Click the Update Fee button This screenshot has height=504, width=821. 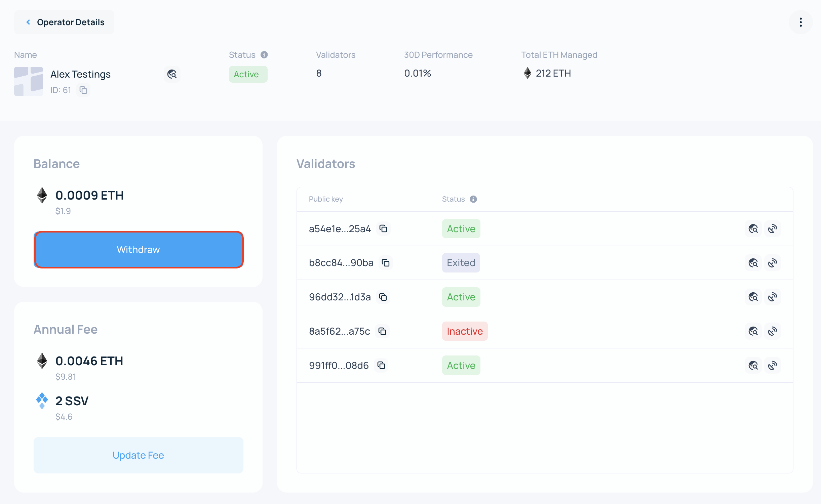click(x=138, y=455)
